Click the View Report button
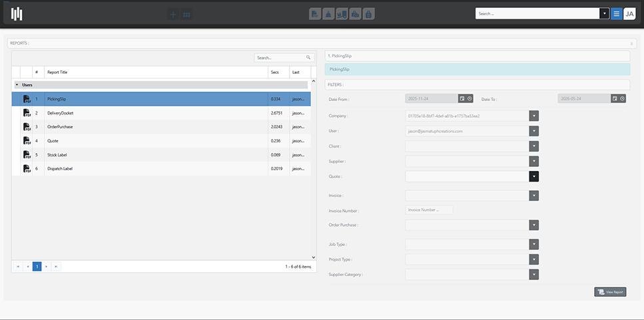Viewport: 644px width, 320px height. (609, 291)
